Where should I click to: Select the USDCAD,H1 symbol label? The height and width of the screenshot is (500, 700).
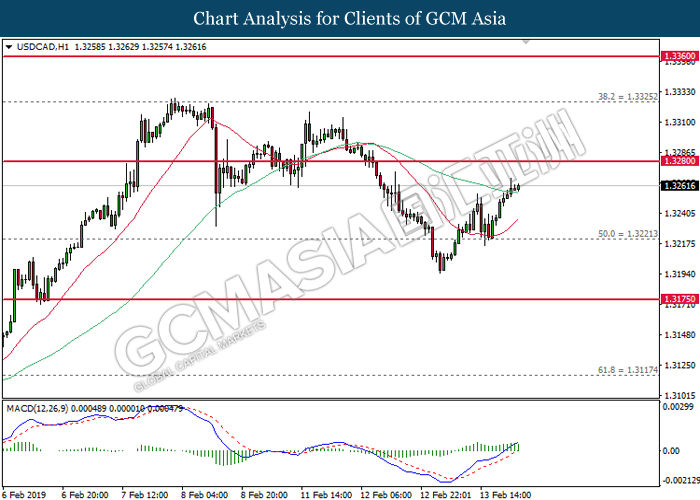point(42,47)
